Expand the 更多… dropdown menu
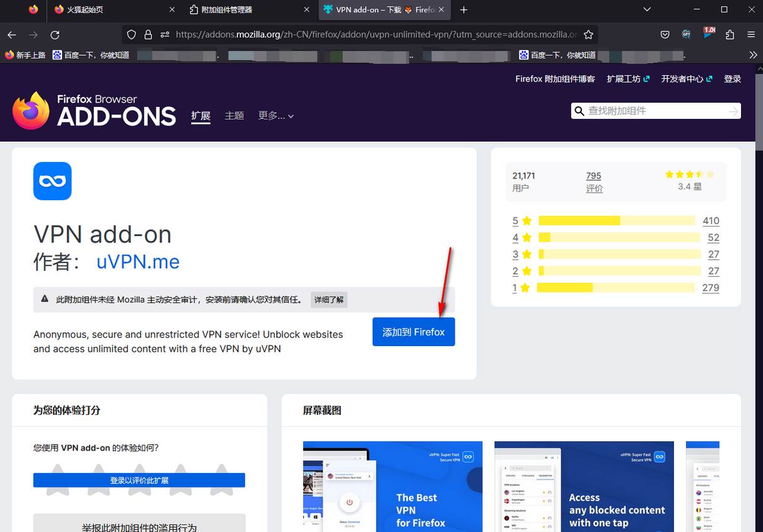 [x=276, y=116]
